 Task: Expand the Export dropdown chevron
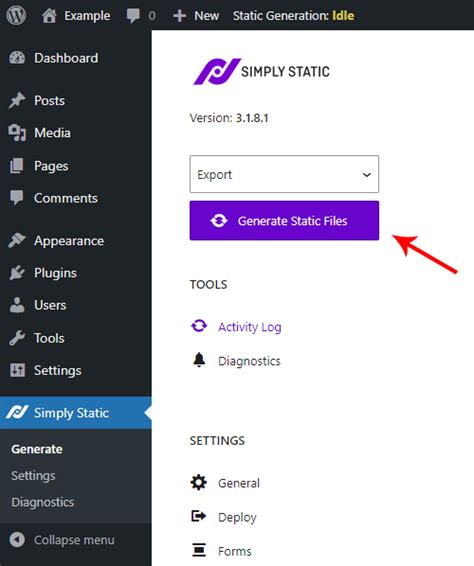(367, 175)
